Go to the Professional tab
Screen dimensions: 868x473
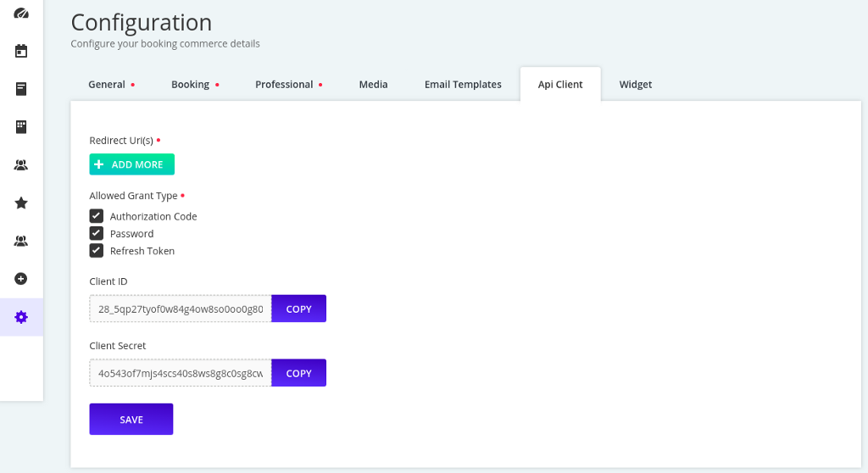click(285, 85)
